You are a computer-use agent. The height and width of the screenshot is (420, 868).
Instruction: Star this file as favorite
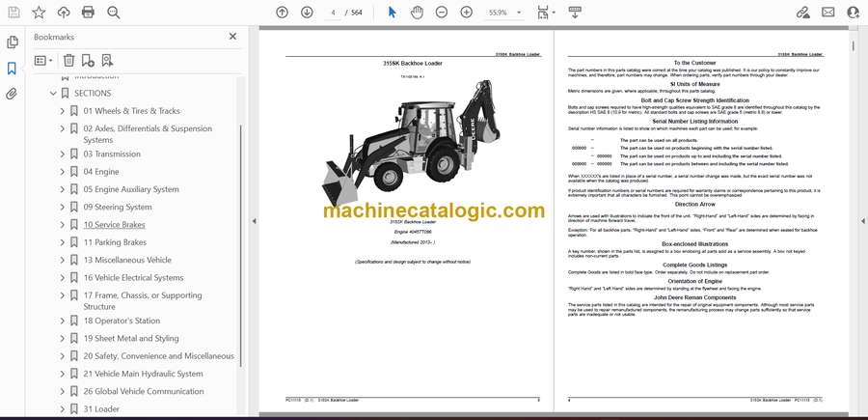pyautogui.click(x=39, y=13)
